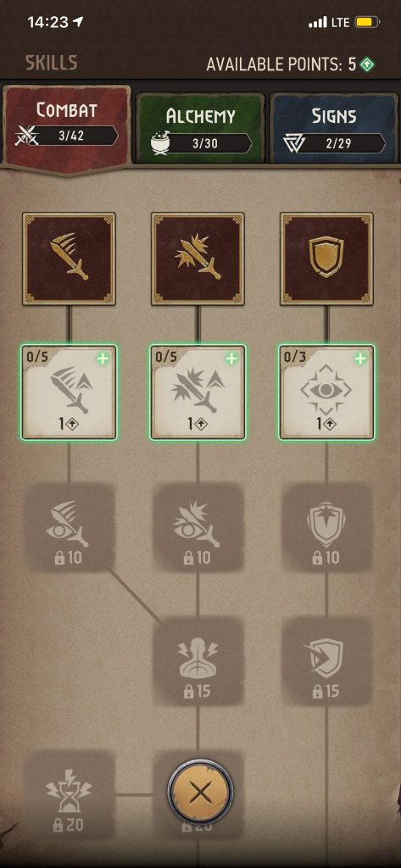Select locked hourglass skill requiring 20

[70, 795]
